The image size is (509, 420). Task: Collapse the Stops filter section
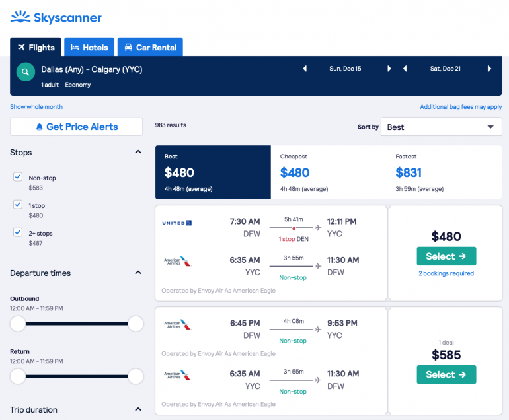pos(137,152)
